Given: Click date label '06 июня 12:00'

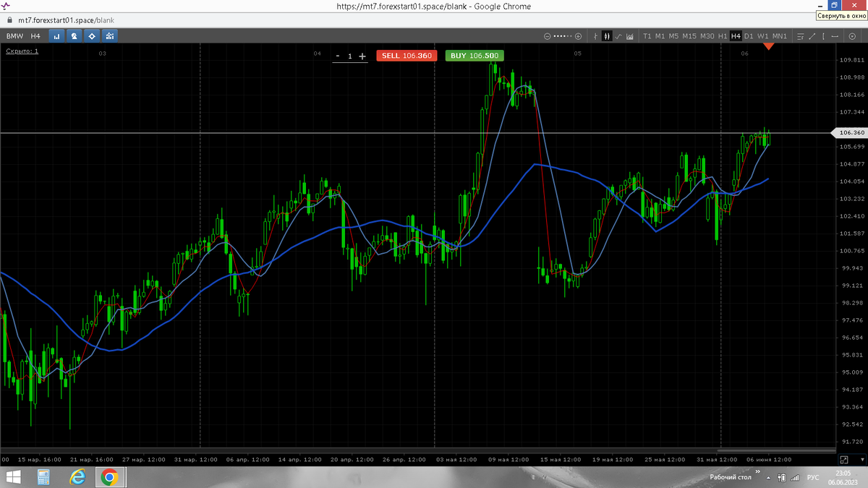Looking at the screenshot, I should pyautogui.click(x=768, y=459).
